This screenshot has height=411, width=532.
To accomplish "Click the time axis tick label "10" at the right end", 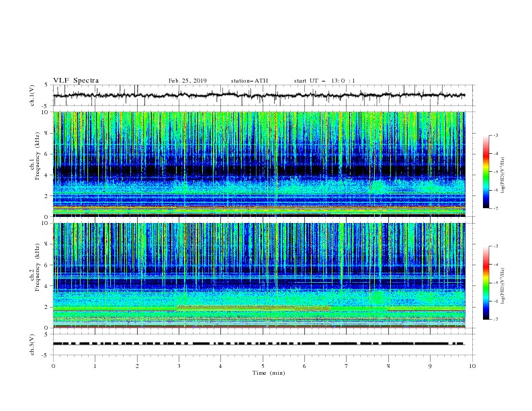I will (472, 366).
